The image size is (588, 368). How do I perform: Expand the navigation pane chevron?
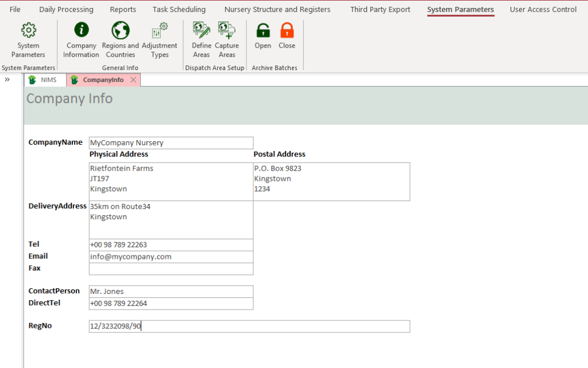coord(7,80)
